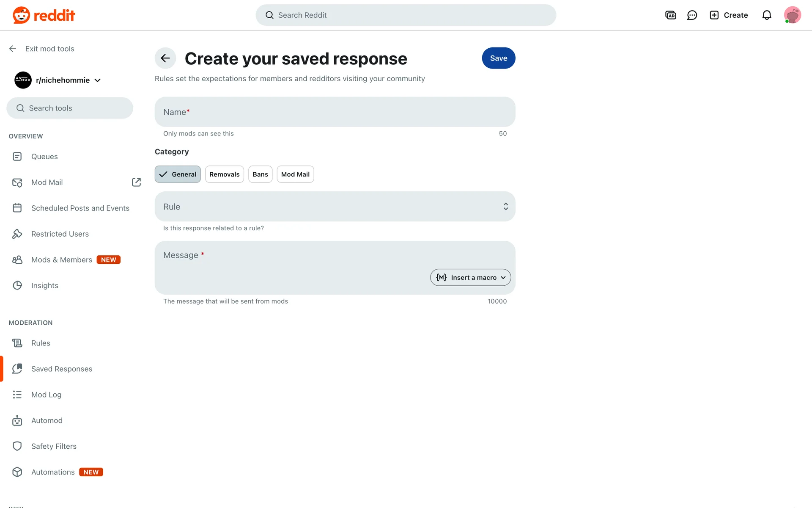Open the user profile avatar

(x=792, y=15)
